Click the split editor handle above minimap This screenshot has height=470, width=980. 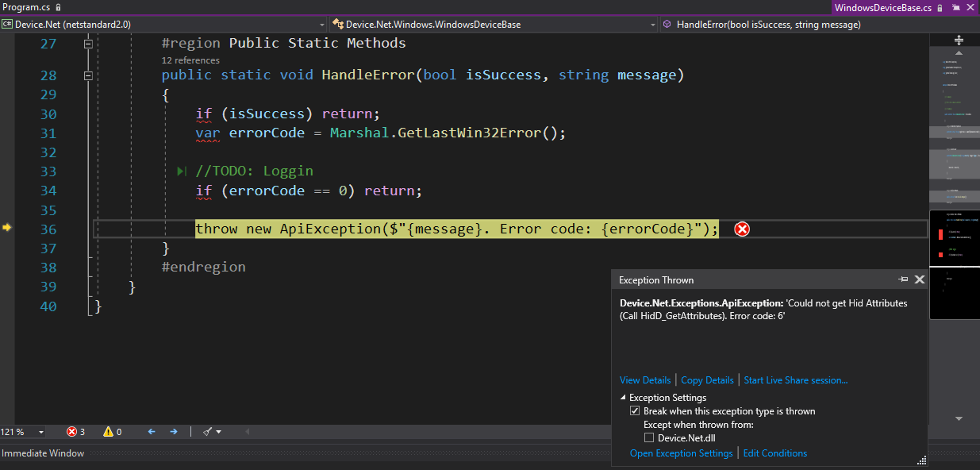[959, 40]
